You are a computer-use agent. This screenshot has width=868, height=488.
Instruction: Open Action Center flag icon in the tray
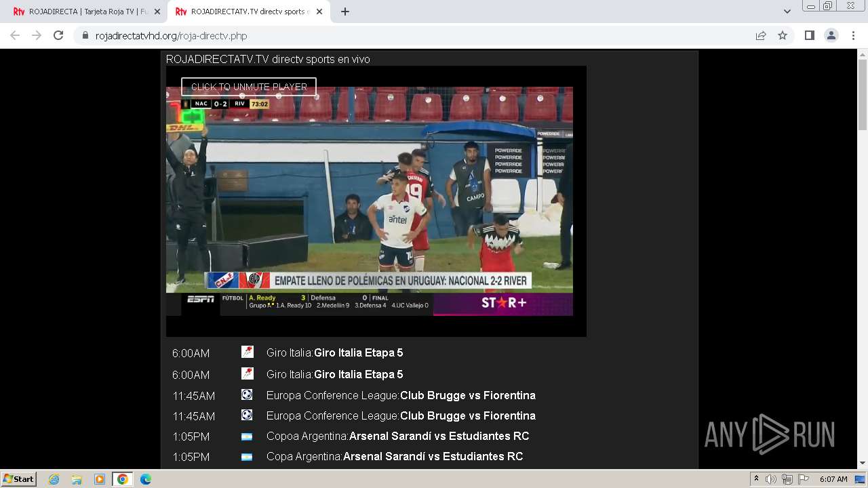click(x=803, y=479)
